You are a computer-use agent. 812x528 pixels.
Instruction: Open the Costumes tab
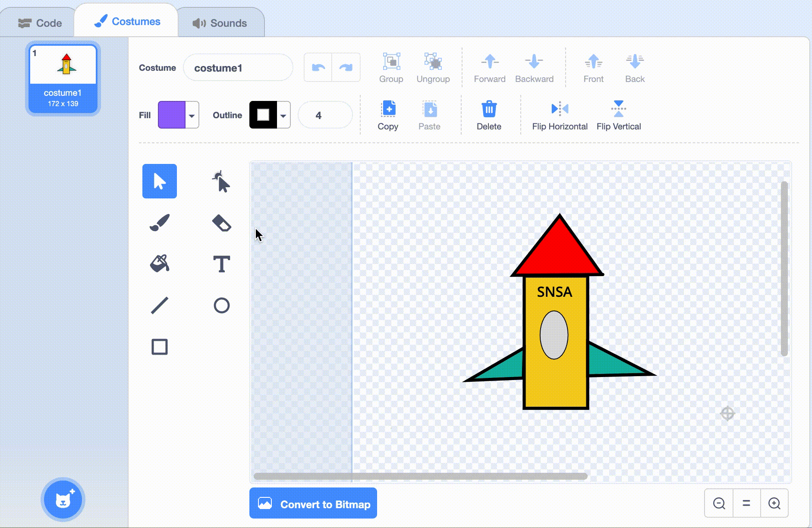[127, 22]
